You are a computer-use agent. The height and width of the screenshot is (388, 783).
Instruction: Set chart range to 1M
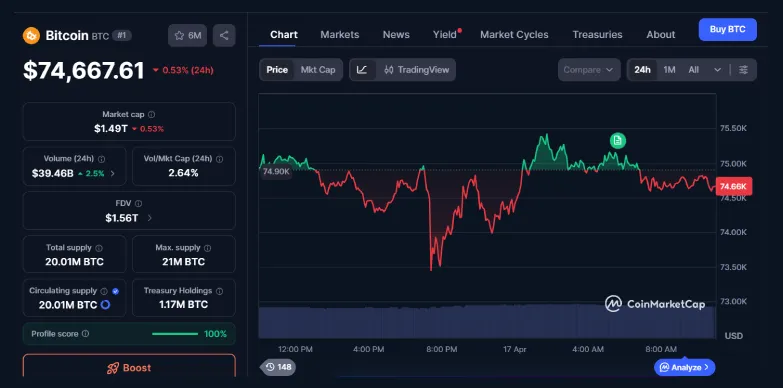(x=669, y=70)
